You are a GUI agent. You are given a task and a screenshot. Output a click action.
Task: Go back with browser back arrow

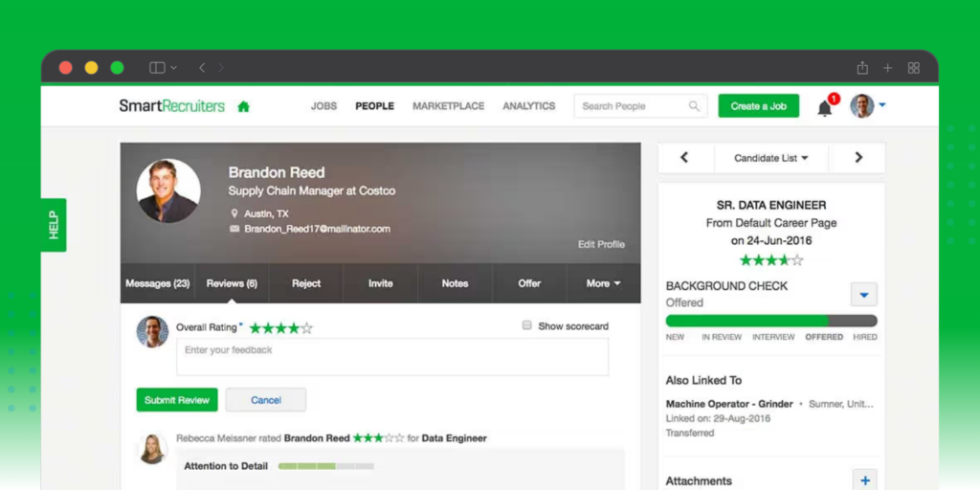tap(202, 68)
